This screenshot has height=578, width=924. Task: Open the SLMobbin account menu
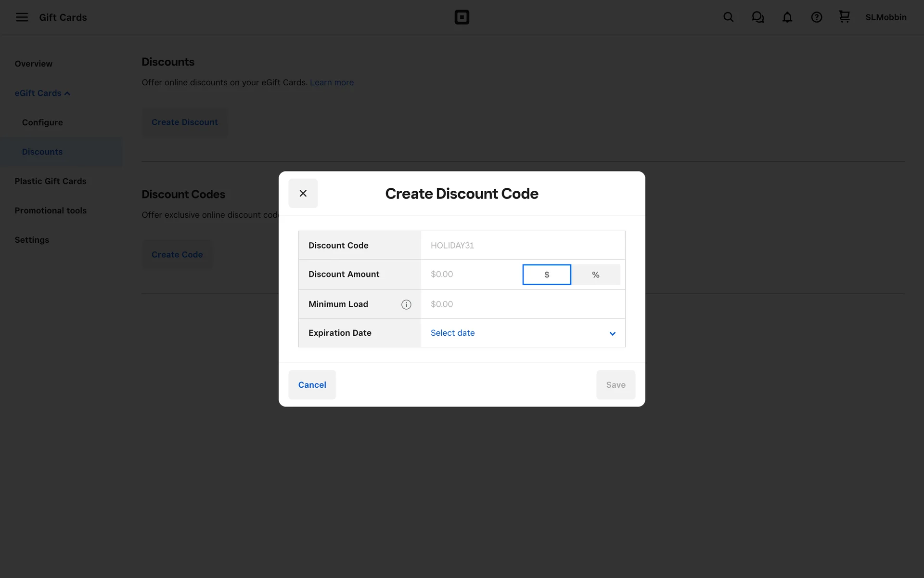pyautogui.click(x=885, y=17)
